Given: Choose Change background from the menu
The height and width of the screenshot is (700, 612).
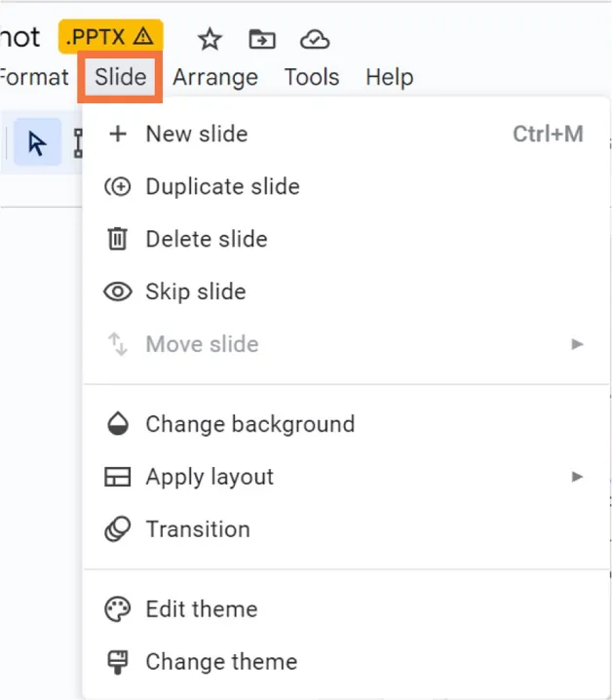Looking at the screenshot, I should click(249, 424).
